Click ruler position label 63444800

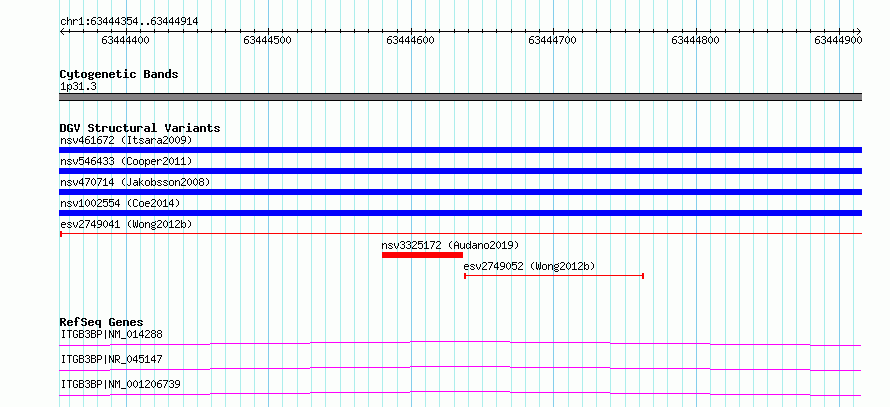tap(695, 40)
